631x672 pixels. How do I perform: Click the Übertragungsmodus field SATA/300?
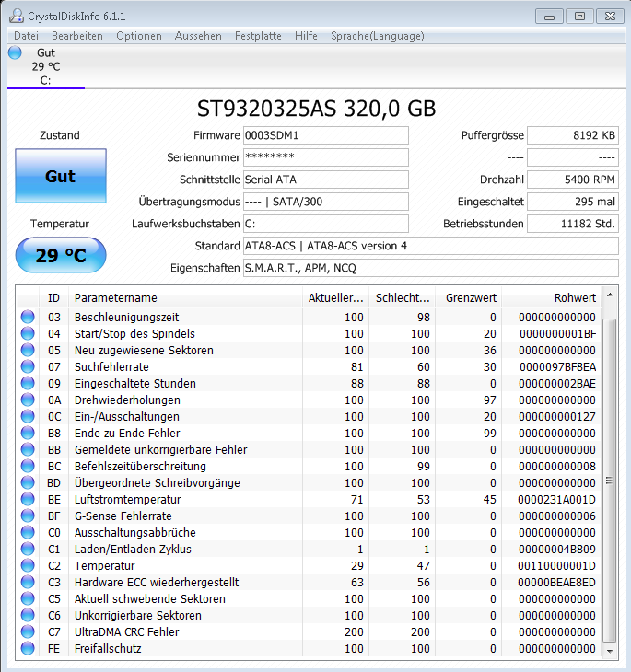pos(326,202)
